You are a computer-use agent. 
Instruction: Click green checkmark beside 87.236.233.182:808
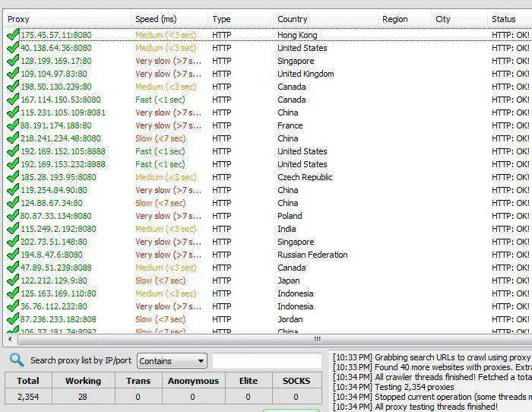tap(13, 319)
